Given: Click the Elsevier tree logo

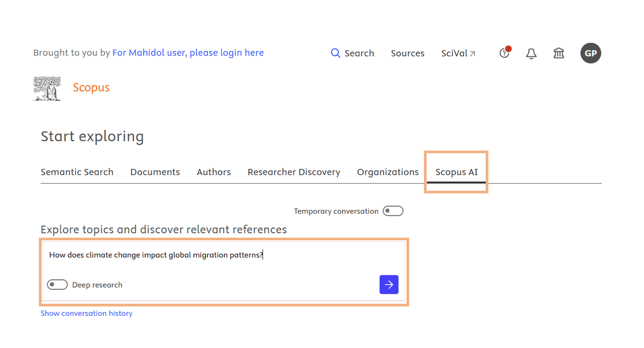Looking at the screenshot, I should tap(47, 88).
